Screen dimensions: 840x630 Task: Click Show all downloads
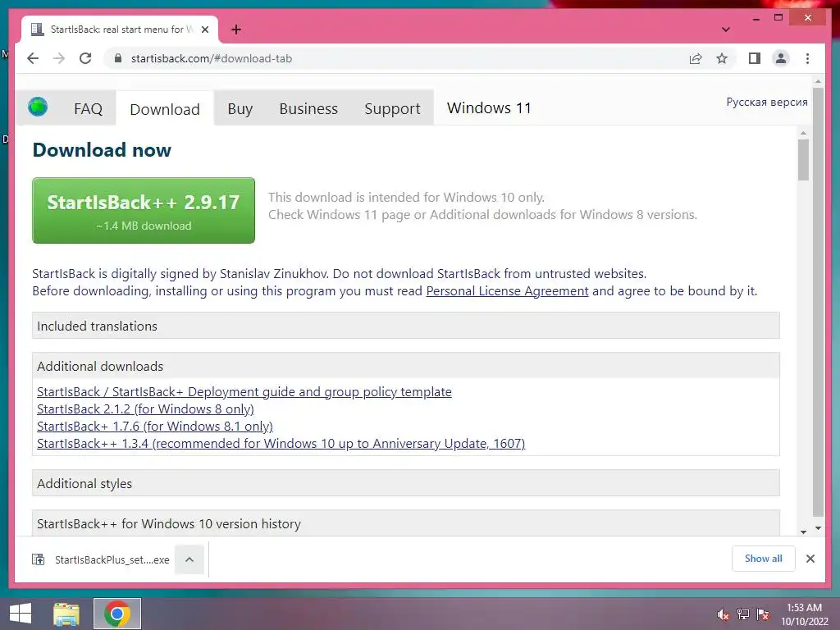[x=764, y=559]
